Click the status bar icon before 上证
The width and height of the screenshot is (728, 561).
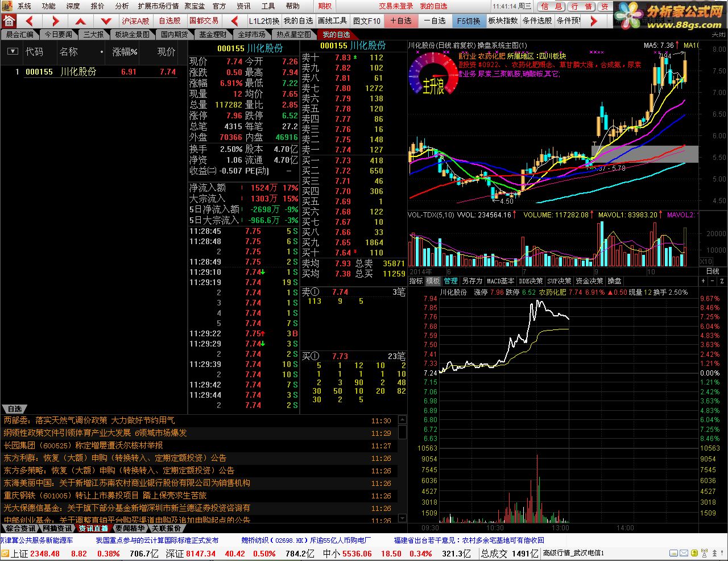pyautogui.click(x=5, y=553)
